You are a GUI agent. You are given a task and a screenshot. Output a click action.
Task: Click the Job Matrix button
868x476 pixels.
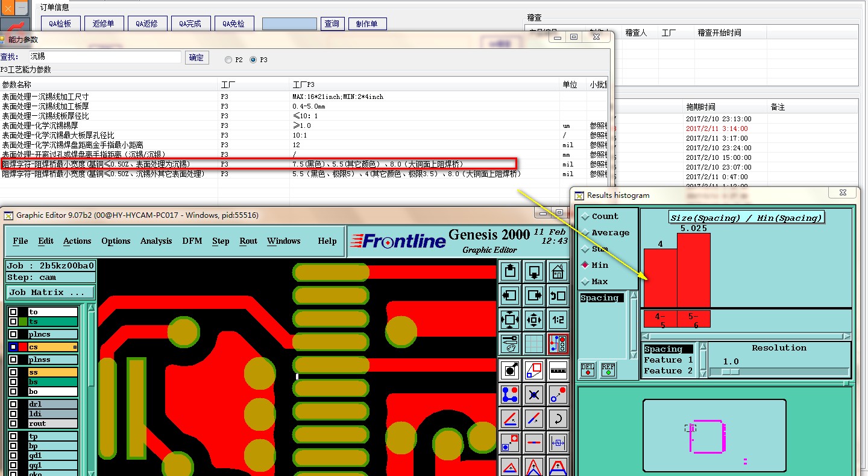51,292
